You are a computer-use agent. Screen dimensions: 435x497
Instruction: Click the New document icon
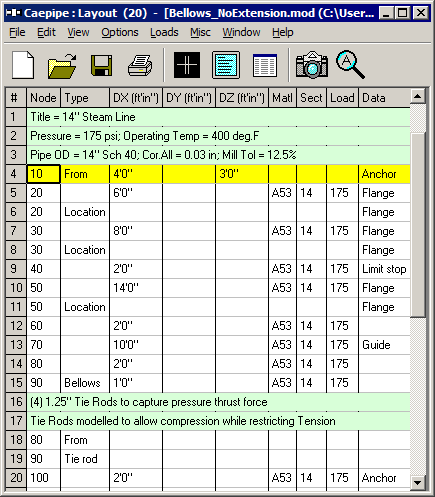(x=23, y=65)
